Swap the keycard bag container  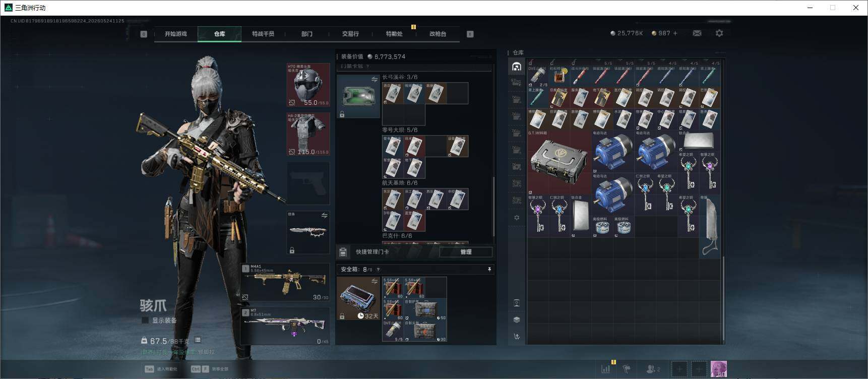[375, 79]
